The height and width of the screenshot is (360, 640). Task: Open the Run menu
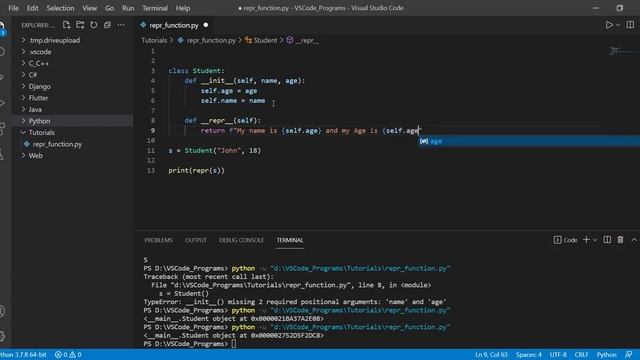click(x=128, y=8)
